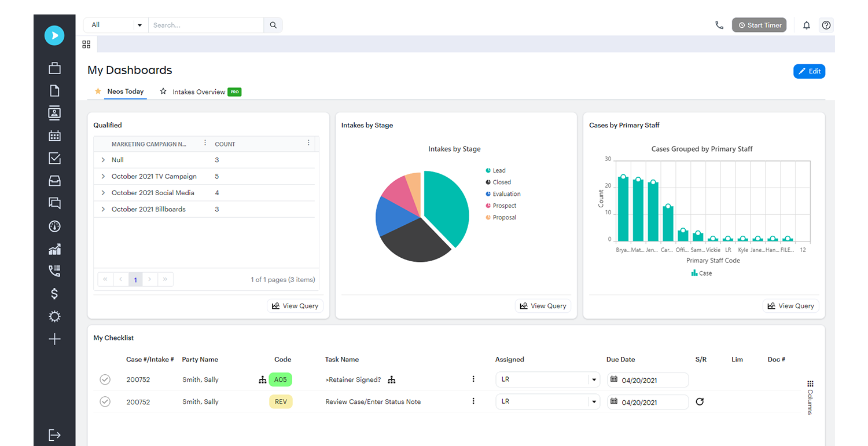
Task: Open the Assigned LR dropdown for Retainer task
Action: point(594,379)
